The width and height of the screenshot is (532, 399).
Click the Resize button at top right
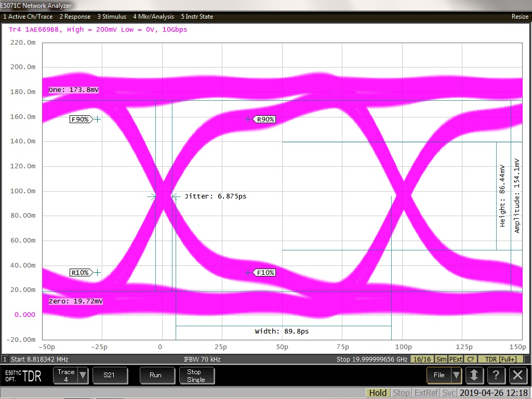tap(520, 17)
